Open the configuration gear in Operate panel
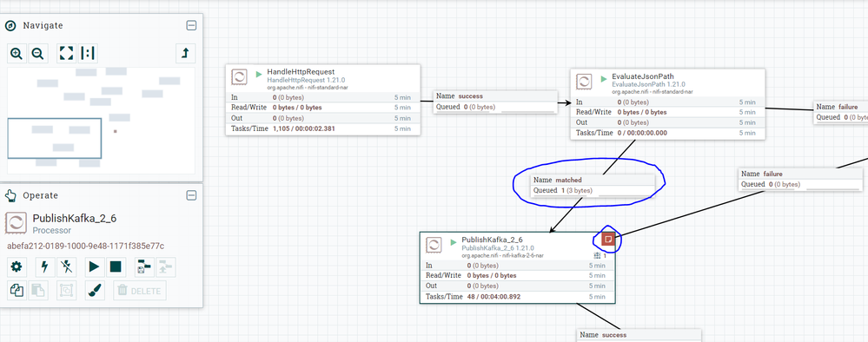 click(x=17, y=267)
